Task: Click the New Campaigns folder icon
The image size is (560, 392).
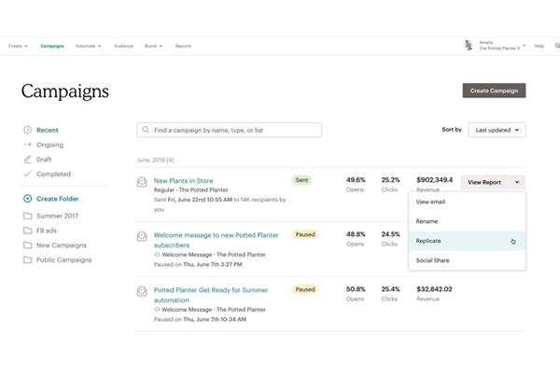Action: (x=27, y=245)
